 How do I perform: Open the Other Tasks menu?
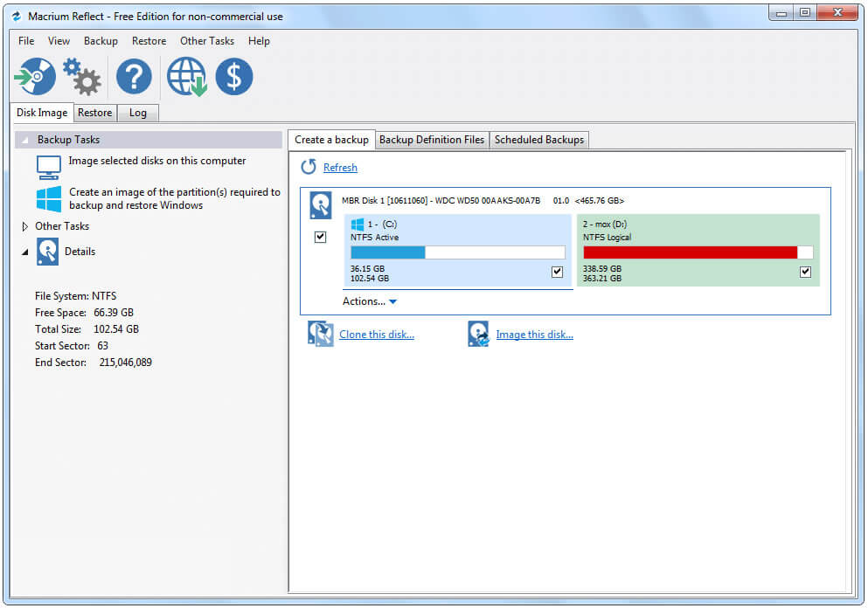click(x=206, y=41)
